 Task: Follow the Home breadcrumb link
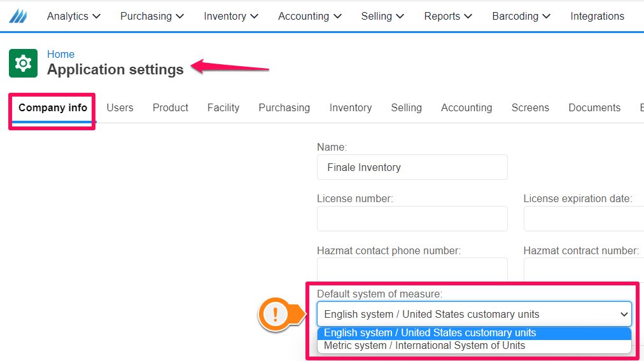[61, 54]
